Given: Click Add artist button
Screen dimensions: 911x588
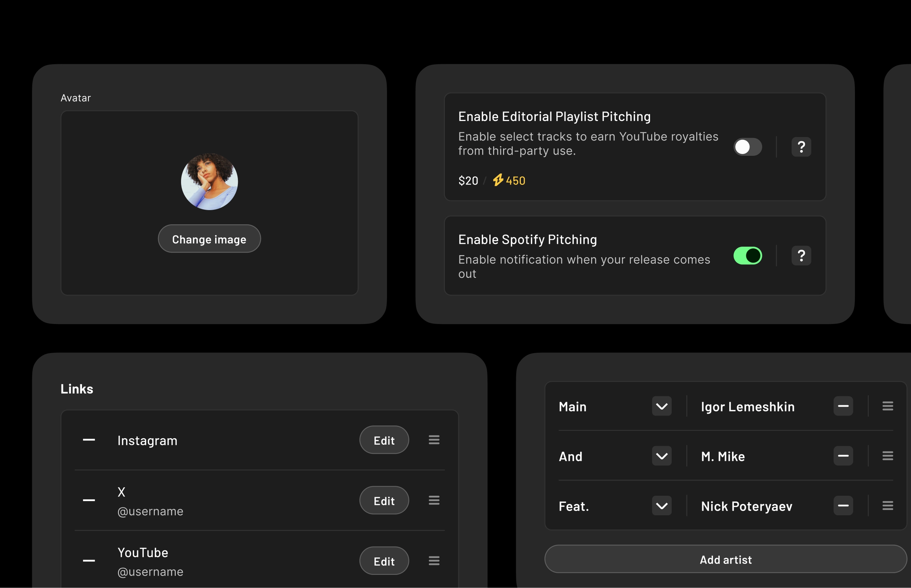Looking at the screenshot, I should (x=725, y=559).
